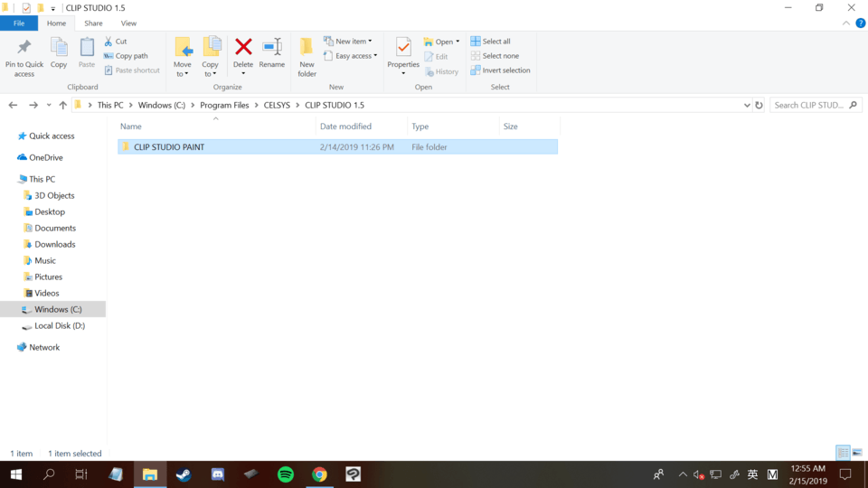Open Quick access in navigation pane

tap(52, 136)
